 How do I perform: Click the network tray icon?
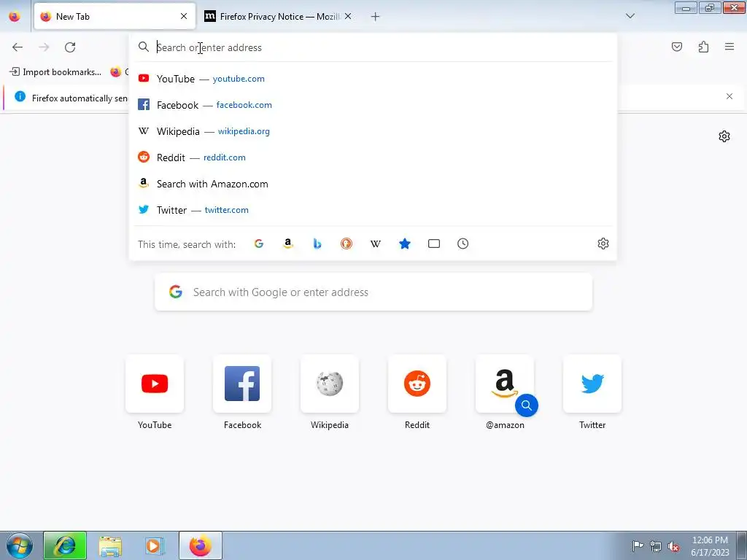(x=656, y=546)
